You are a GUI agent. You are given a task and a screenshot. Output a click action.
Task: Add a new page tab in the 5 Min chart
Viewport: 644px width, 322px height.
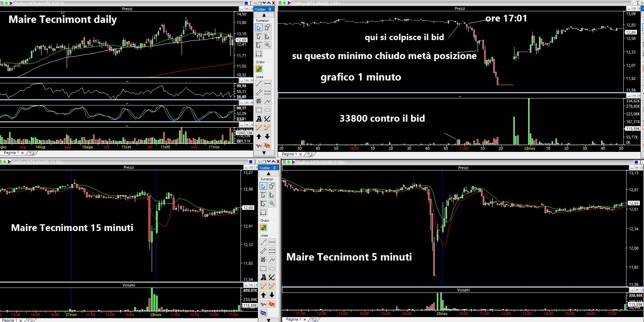tap(314, 319)
